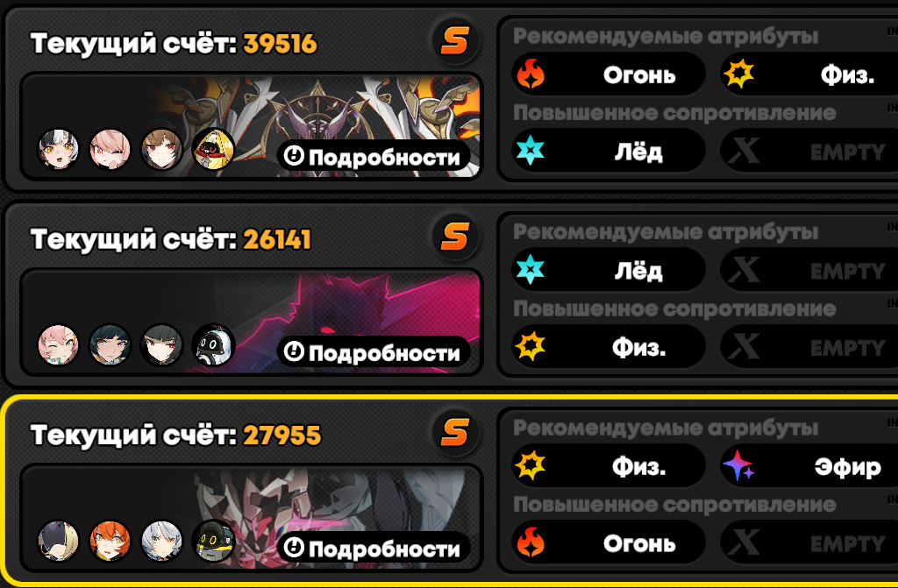Image resolution: width=898 pixels, height=588 pixels.
Task: Select the Лёд recommended attribute in second panel
Action: coord(609,270)
